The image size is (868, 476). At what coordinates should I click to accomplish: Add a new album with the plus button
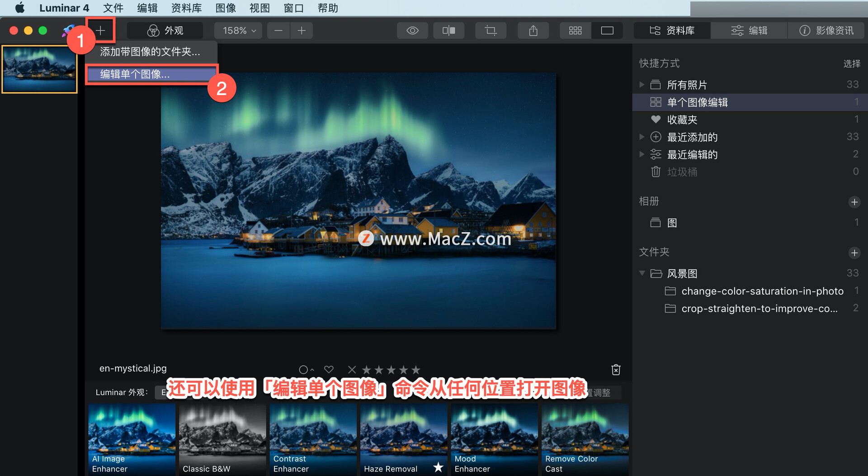pyautogui.click(x=854, y=202)
